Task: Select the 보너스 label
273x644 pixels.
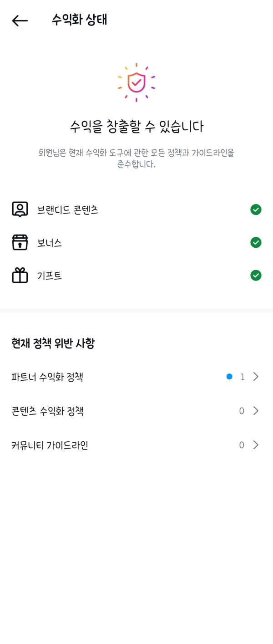Action: click(50, 243)
